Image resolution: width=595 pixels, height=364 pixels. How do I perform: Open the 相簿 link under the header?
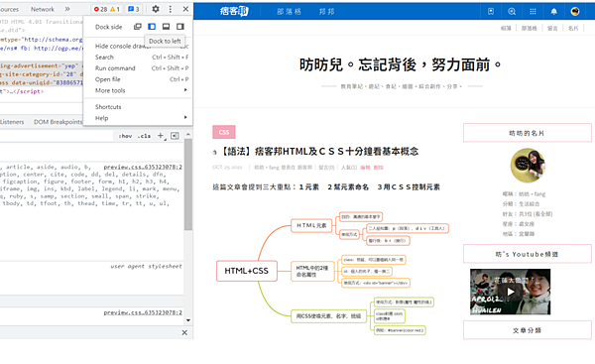coord(506,28)
